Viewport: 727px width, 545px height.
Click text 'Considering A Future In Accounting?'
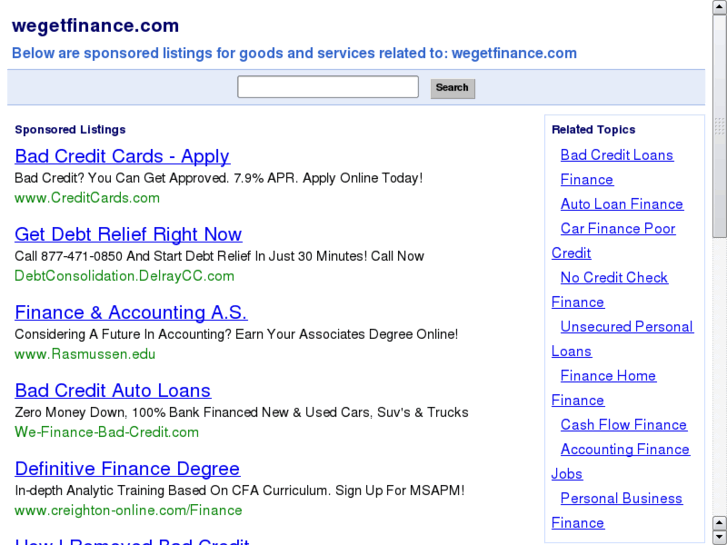point(123,334)
